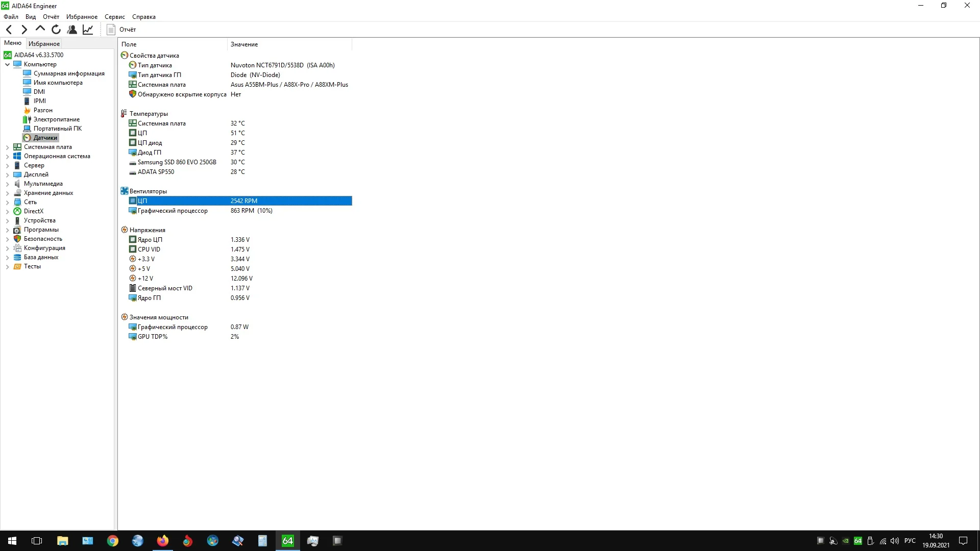The image size is (980, 551).
Task: Expand the Тесты tree node
Action: [7, 266]
